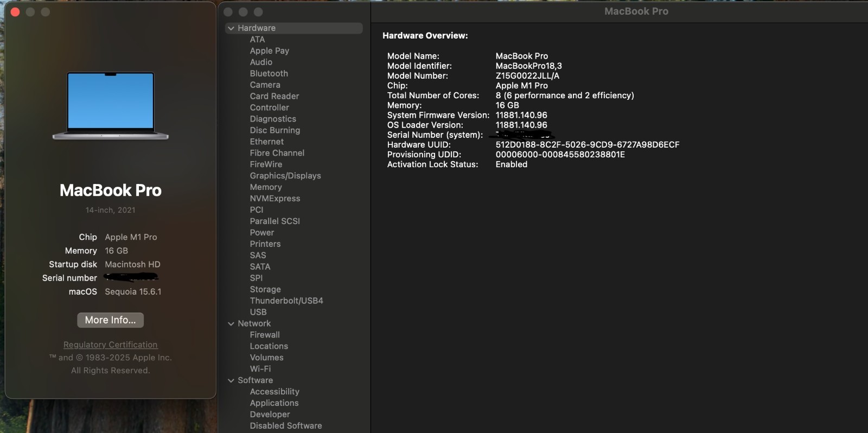This screenshot has width=868, height=433.
Task: Open the Thunderbolt/USB4 entry
Action: (286, 301)
